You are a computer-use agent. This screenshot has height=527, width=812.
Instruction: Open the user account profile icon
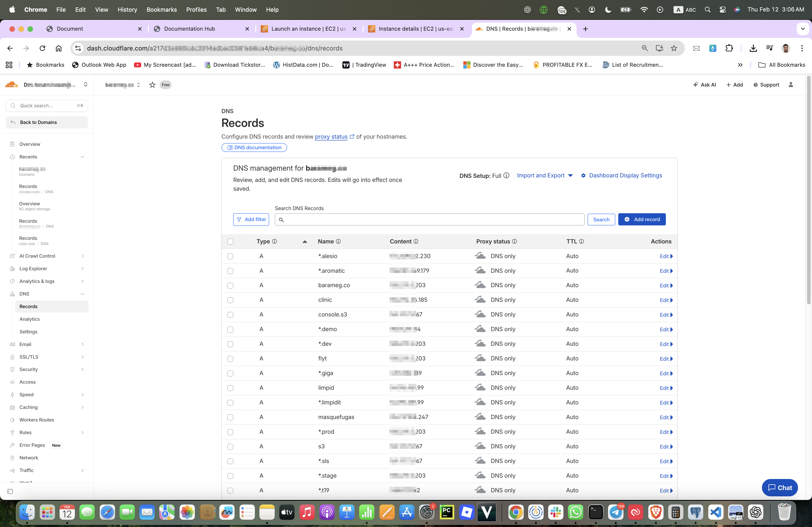[791, 85]
